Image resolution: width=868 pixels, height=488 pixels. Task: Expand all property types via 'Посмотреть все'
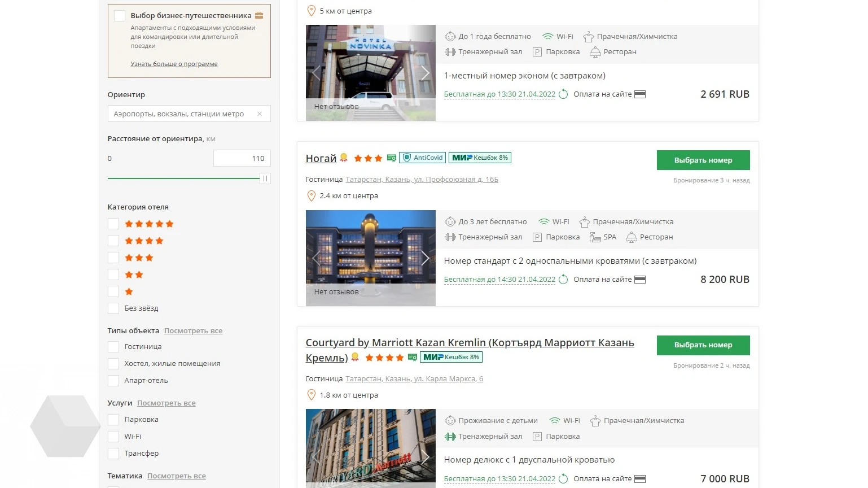coord(193,330)
